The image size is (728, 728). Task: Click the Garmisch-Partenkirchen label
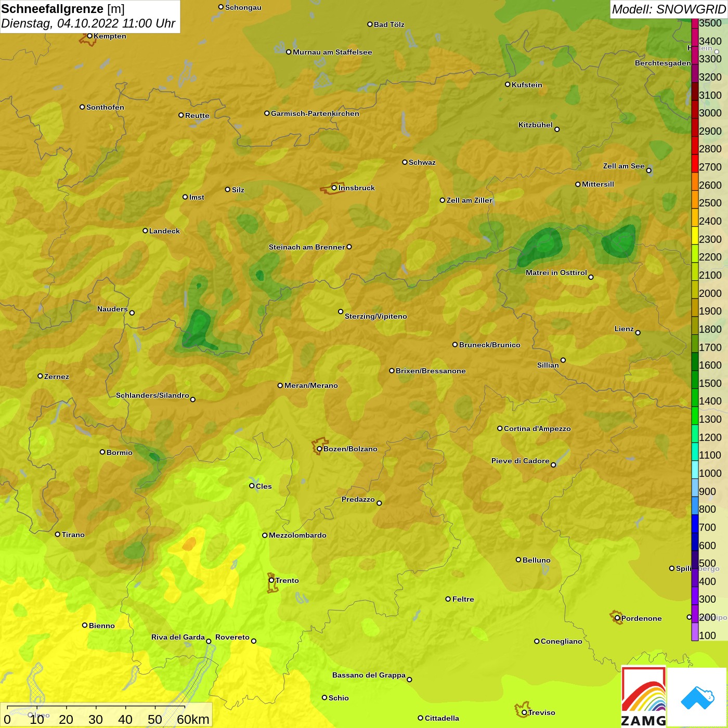315,113
